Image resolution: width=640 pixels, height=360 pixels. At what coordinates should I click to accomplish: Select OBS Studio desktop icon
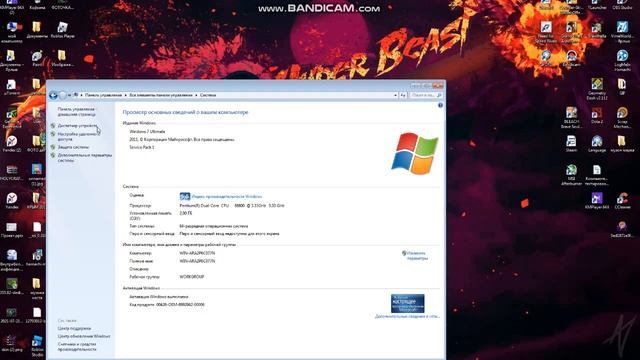(x=622, y=5)
